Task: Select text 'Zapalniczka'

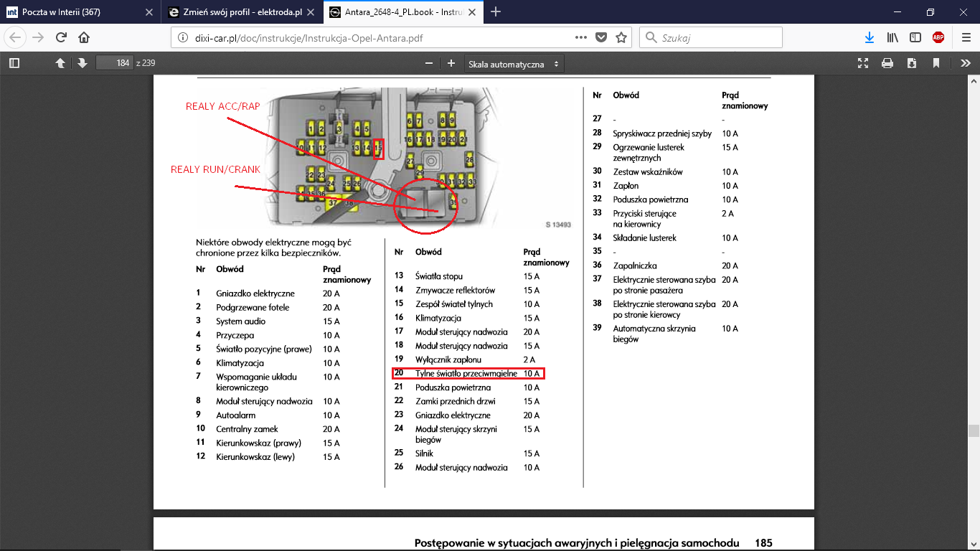Action: 635,265
